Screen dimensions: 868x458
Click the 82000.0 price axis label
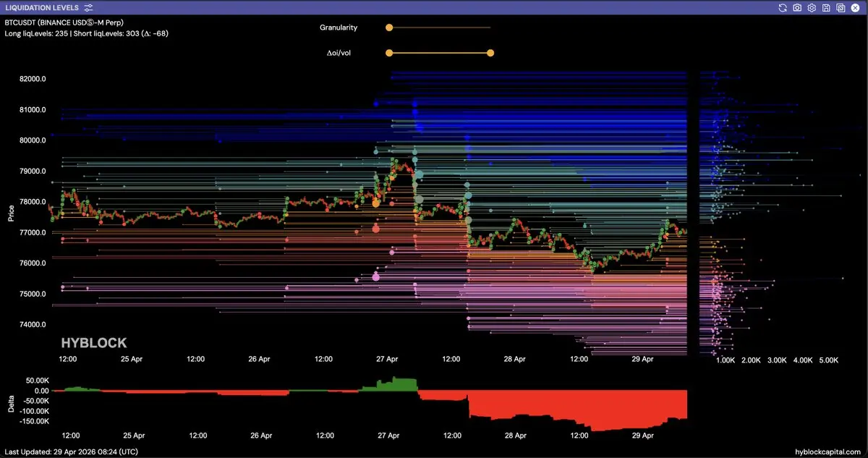[33, 79]
